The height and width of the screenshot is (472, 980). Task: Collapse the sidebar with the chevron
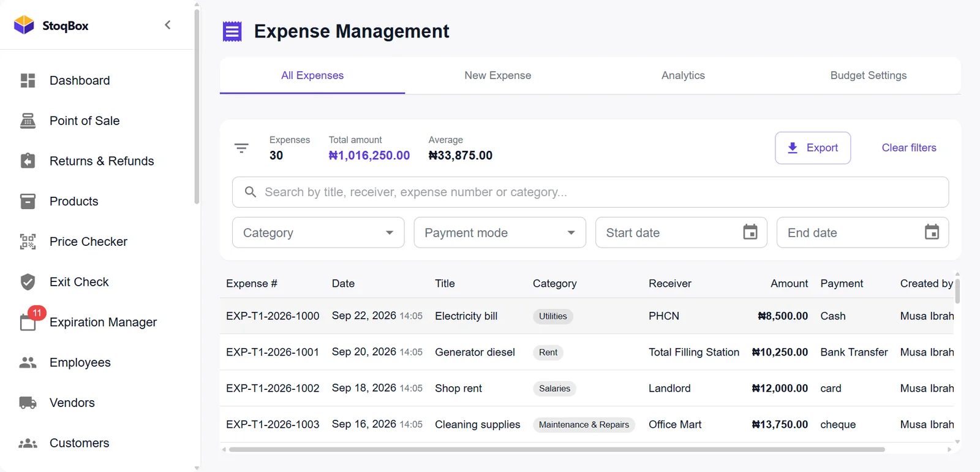pyautogui.click(x=167, y=25)
